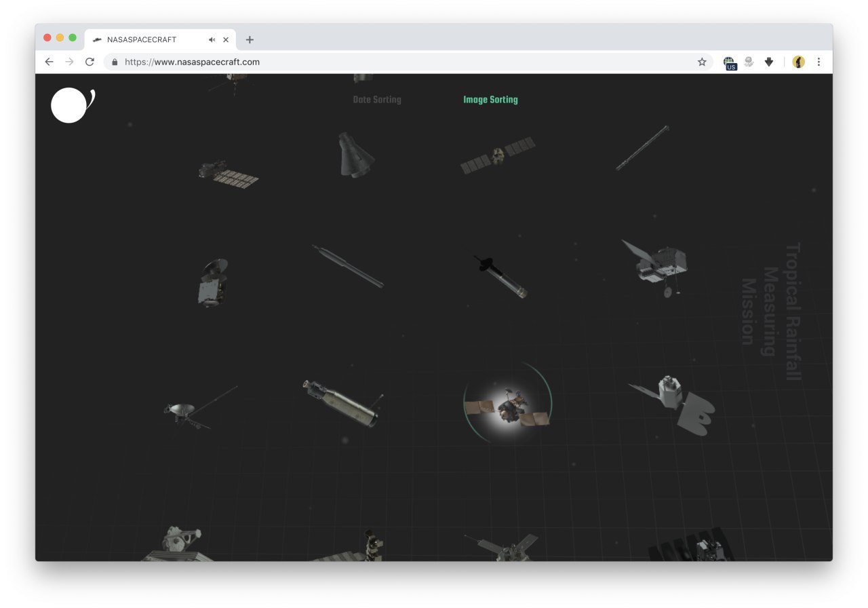The height and width of the screenshot is (608, 868).
Task: Click the browser forward arrow
Action: click(69, 62)
